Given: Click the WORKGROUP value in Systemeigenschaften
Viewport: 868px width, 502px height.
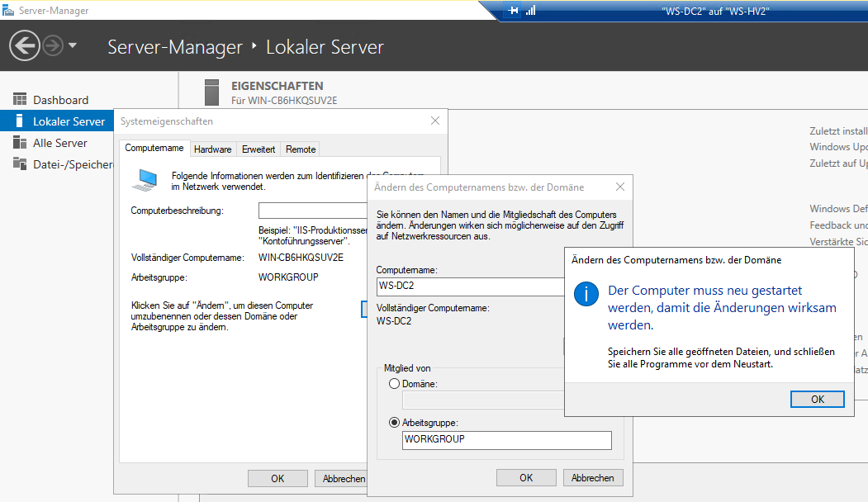Looking at the screenshot, I should (288, 277).
